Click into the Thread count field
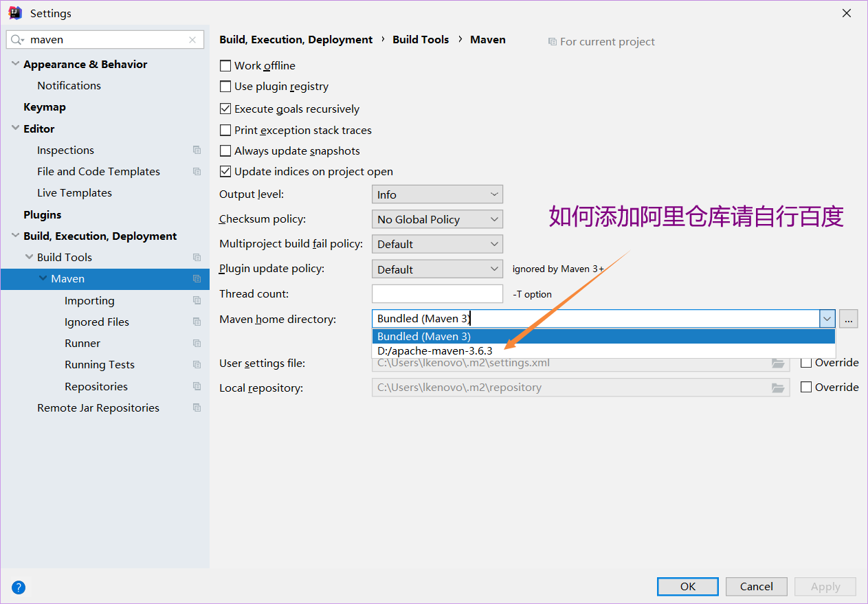868x604 pixels. point(437,293)
